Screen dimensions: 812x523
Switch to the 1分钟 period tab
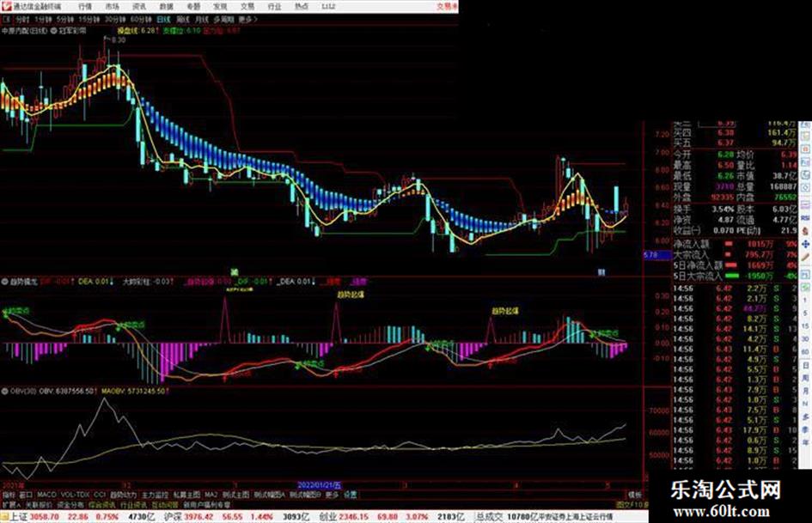click(43, 20)
